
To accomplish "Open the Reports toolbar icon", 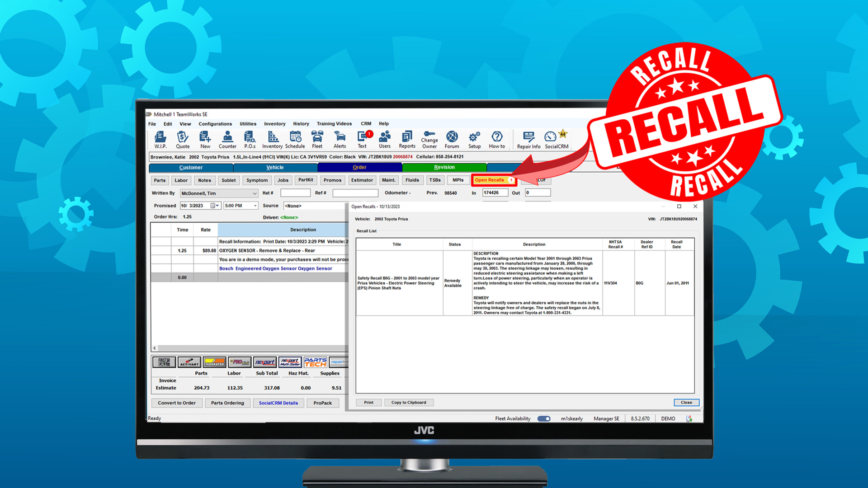I will (x=407, y=140).
